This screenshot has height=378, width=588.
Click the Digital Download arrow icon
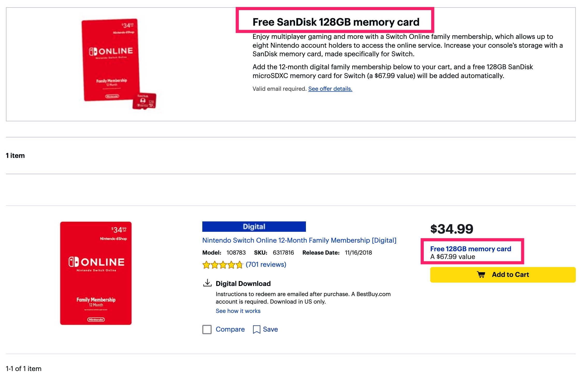point(207,283)
